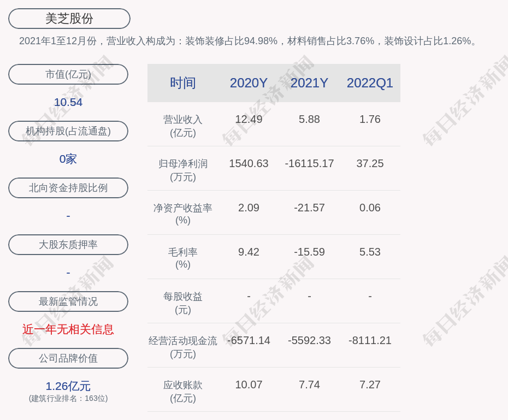Select the 2021Y column header
The image size is (508, 420).
click(309, 83)
